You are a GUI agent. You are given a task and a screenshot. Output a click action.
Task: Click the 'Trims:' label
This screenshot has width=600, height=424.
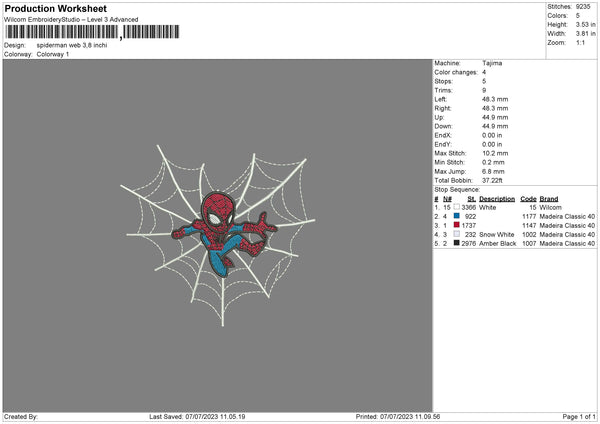click(x=443, y=90)
